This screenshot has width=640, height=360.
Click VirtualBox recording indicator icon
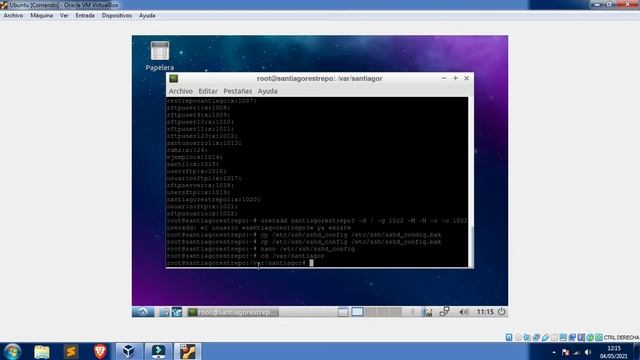pos(572,338)
